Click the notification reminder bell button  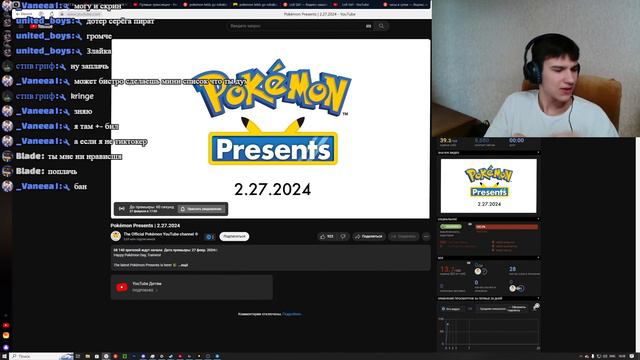(202, 209)
